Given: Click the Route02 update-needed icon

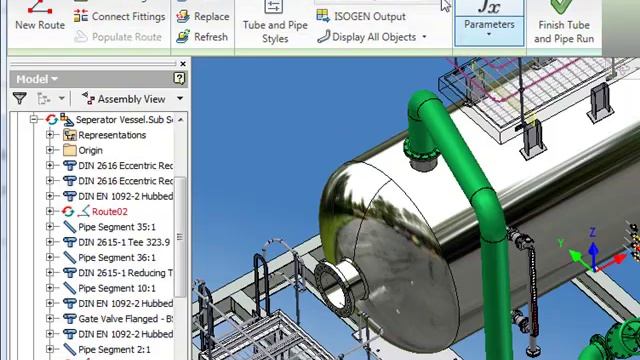Looking at the screenshot, I should [68, 211].
